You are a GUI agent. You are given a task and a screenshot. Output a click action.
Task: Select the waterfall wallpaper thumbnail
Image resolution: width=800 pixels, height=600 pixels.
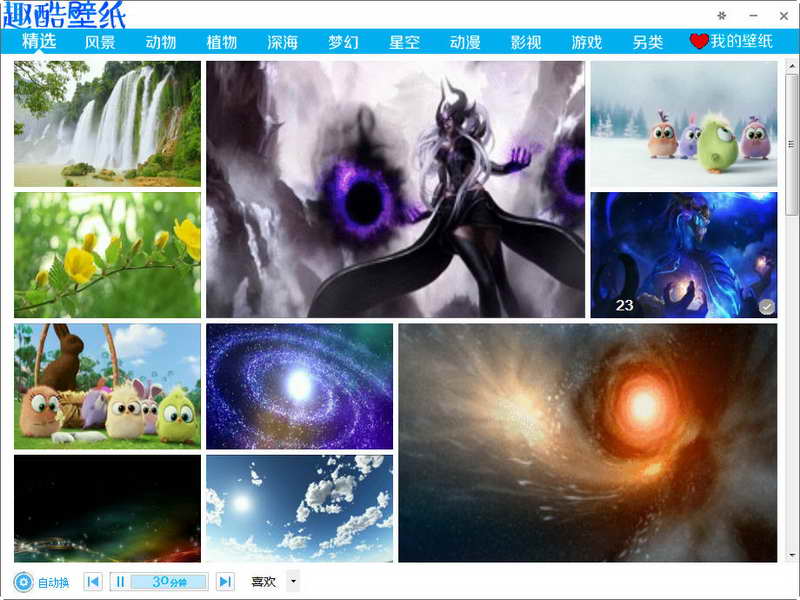coord(107,124)
